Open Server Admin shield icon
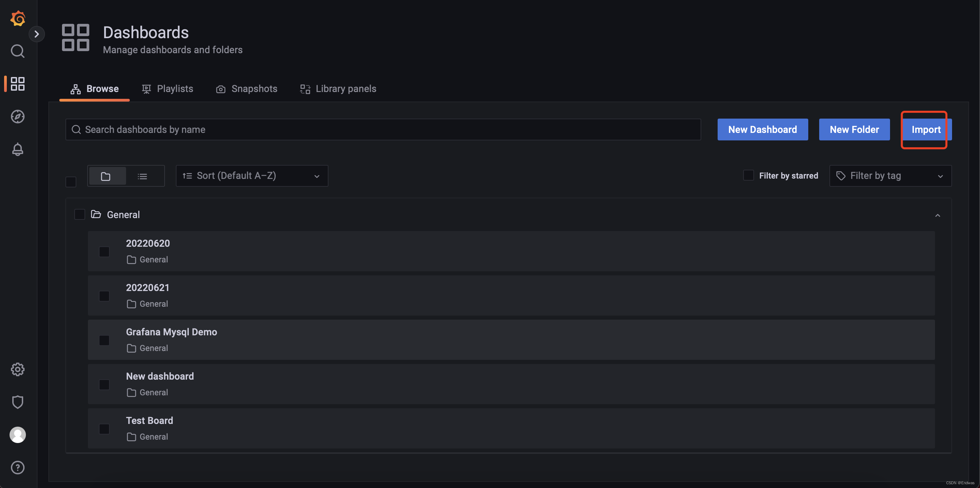The image size is (980, 488). [17, 402]
